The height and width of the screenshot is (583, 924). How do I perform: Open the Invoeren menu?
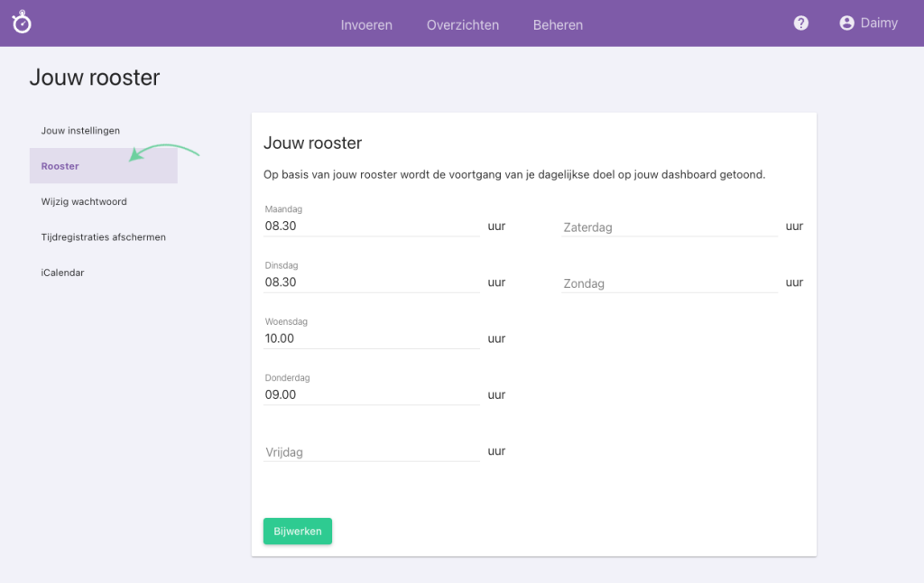[x=366, y=25]
